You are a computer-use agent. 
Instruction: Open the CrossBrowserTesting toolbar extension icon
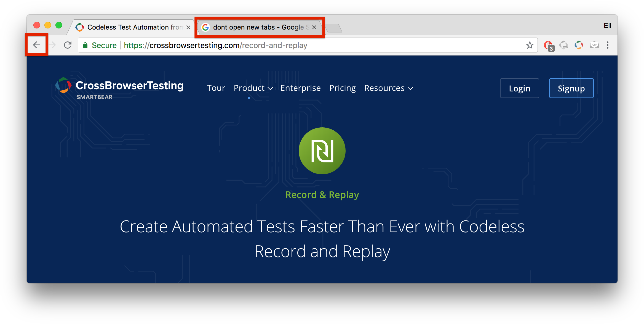(x=579, y=45)
